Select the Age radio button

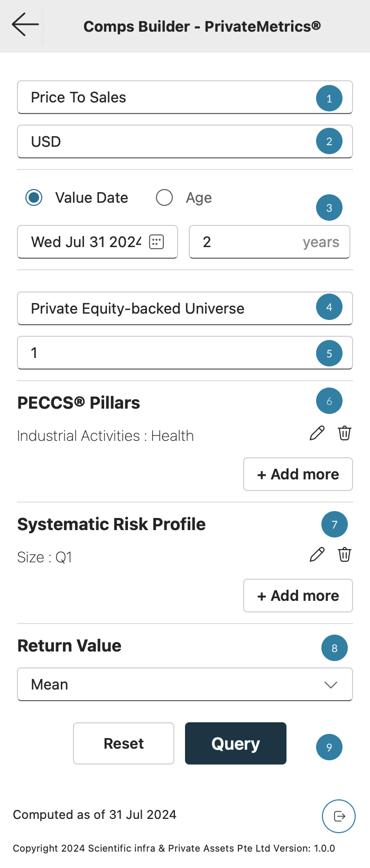pyautogui.click(x=164, y=198)
